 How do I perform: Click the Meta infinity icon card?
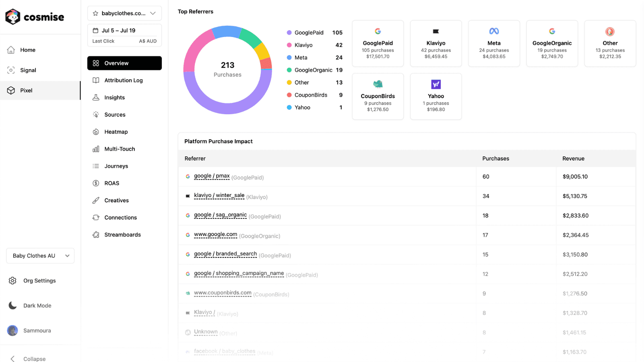[494, 31]
